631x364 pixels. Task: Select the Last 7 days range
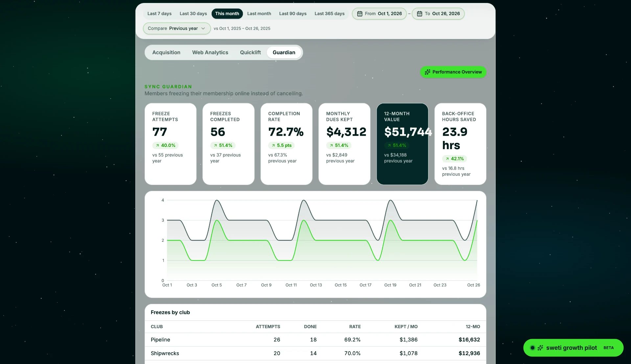(159, 14)
